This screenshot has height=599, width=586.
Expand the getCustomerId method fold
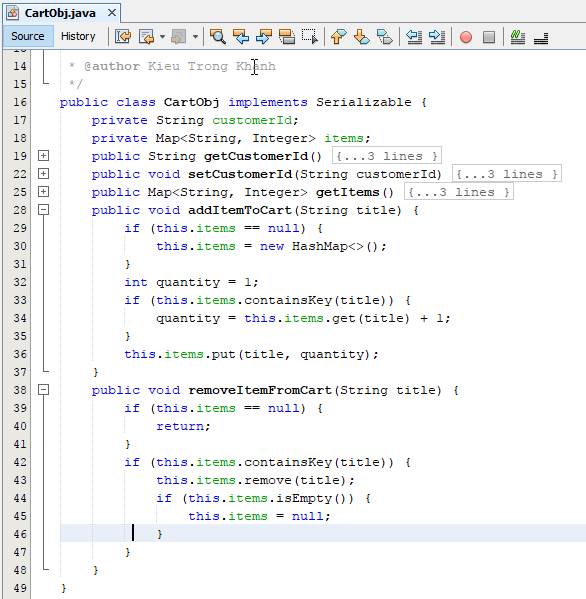point(44,155)
